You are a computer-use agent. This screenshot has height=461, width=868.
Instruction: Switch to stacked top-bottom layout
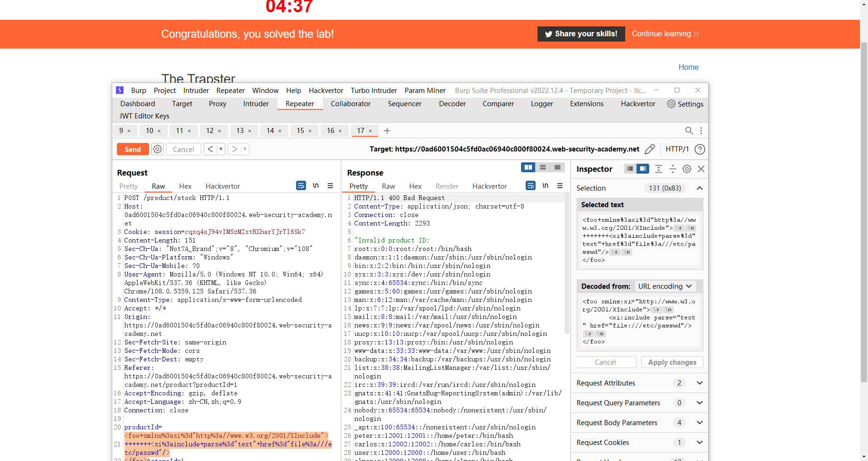pos(543,168)
